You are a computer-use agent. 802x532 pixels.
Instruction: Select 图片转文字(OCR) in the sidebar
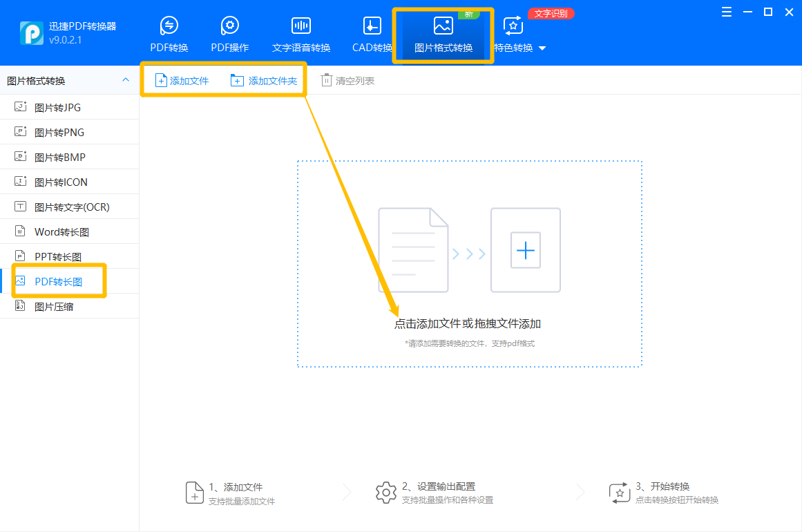(x=70, y=207)
